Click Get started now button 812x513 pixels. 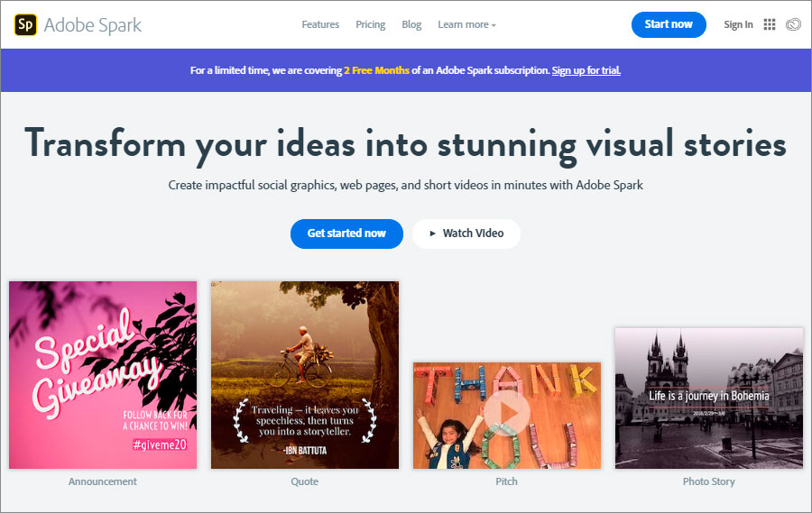[x=346, y=234]
